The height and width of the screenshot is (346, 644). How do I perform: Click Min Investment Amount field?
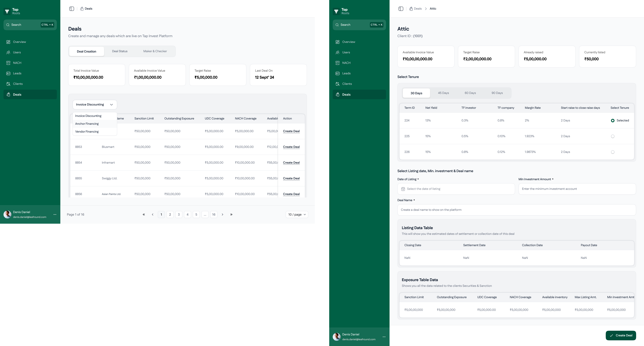point(577,189)
